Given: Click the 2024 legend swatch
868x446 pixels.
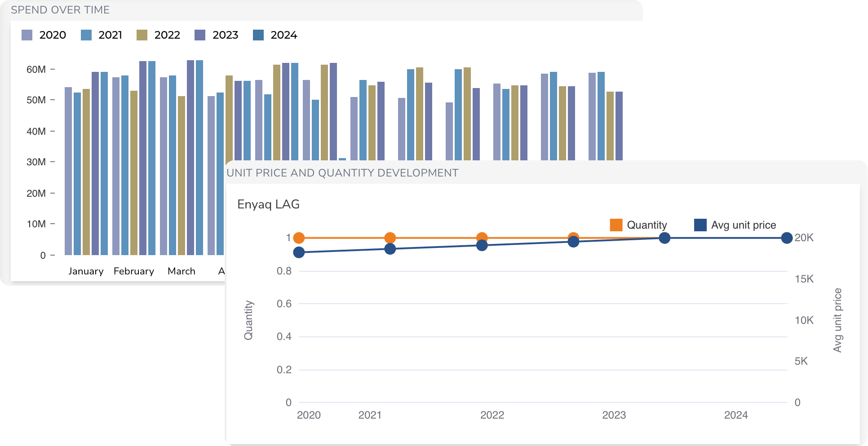Looking at the screenshot, I should (258, 35).
